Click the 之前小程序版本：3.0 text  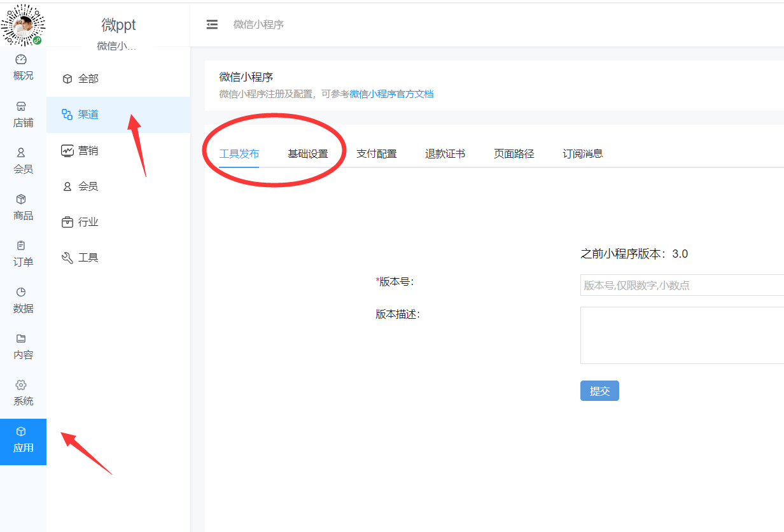click(x=634, y=254)
